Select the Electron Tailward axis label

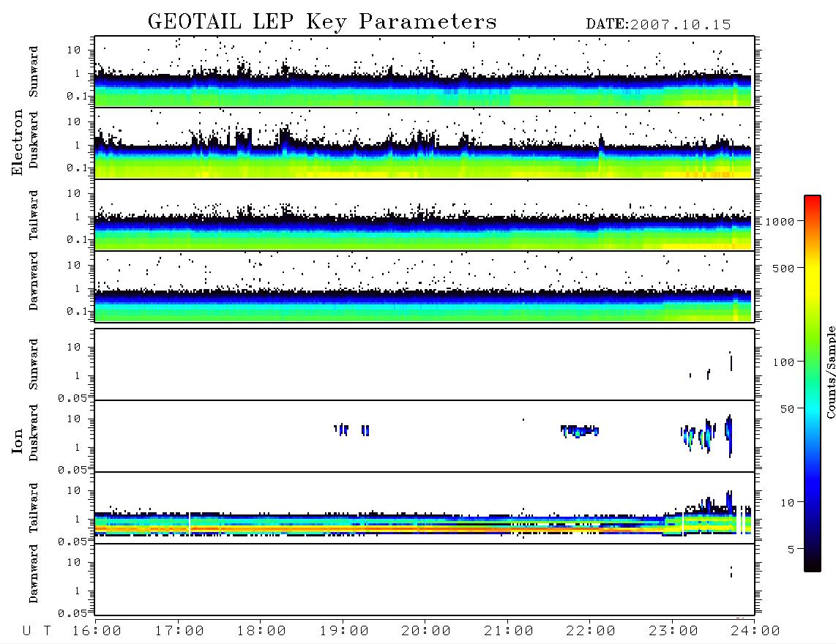click(x=34, y=215)
